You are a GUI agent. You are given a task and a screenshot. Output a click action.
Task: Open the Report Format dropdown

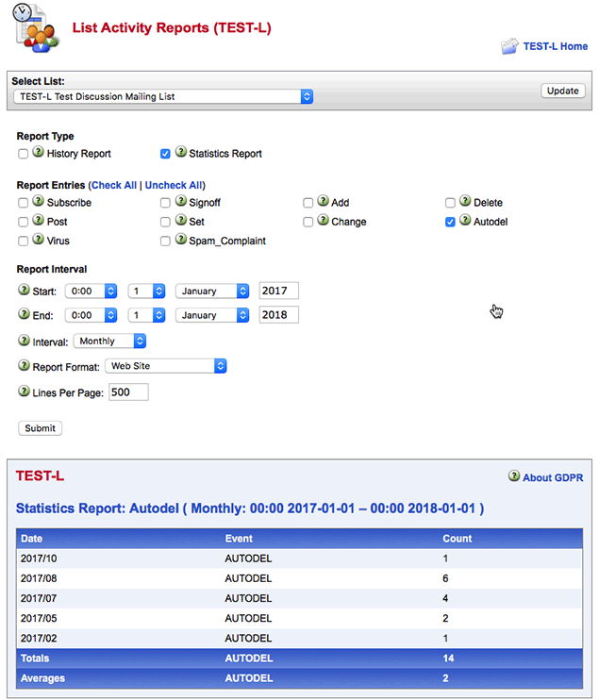(x=166, y=366)
